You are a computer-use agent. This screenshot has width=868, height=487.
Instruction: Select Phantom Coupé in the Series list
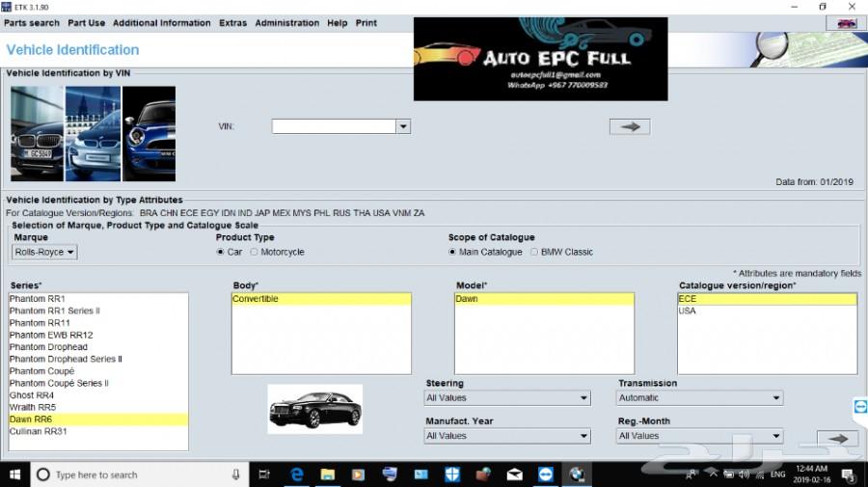98,371
